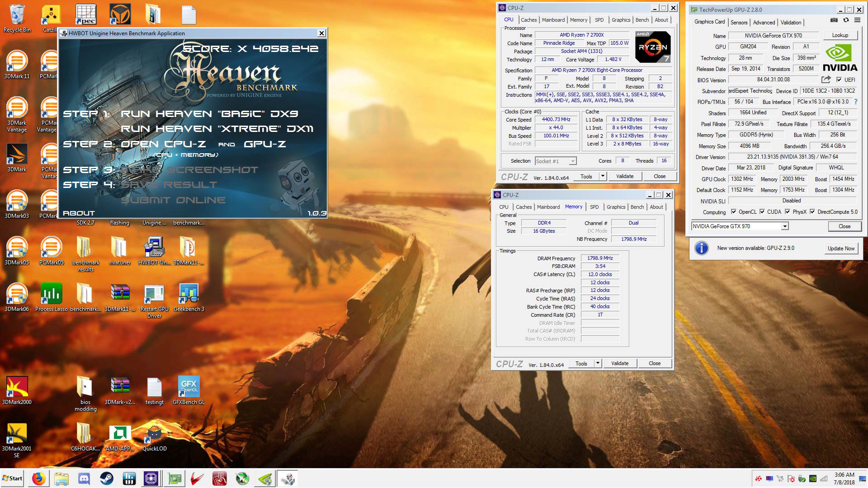The height and width of the screenshot is (488, 868).
Task: Click the Start button
Action: coord(13,479)
